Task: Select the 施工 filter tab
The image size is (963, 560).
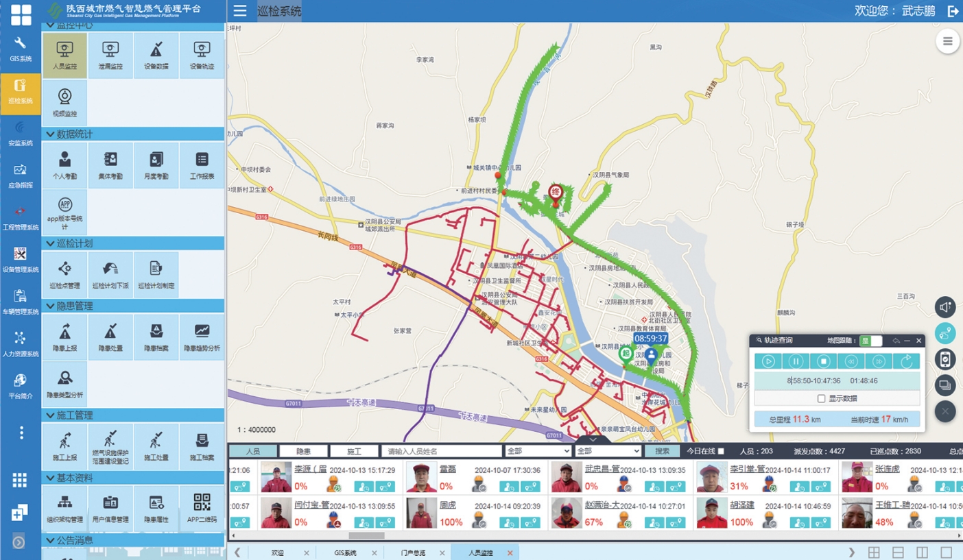Action: pos(354,451)
